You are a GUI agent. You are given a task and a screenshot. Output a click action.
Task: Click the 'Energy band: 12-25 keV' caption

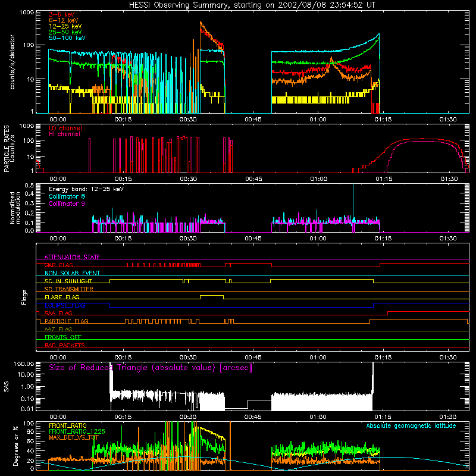[x=86, y=189]
